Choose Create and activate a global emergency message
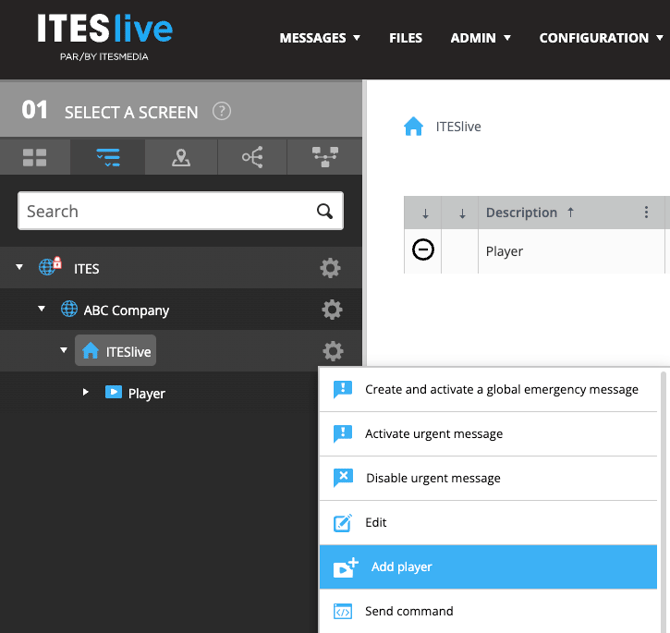 tap(488, 389)
